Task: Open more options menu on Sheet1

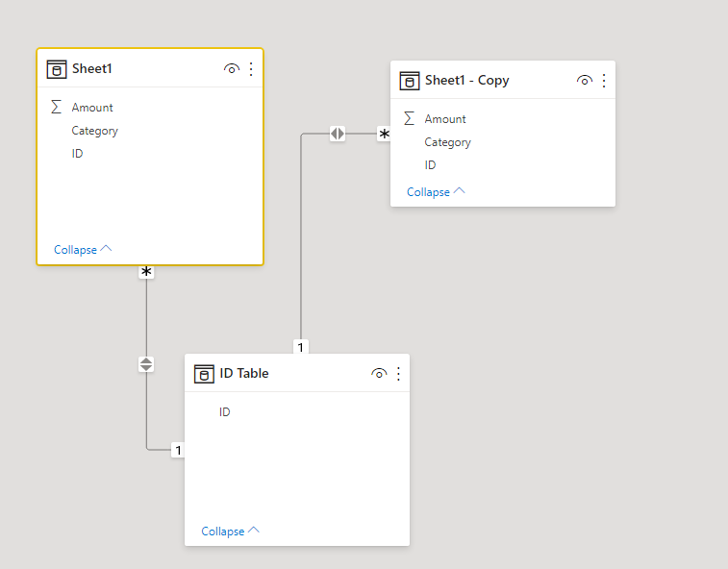Action: point(251,69)
